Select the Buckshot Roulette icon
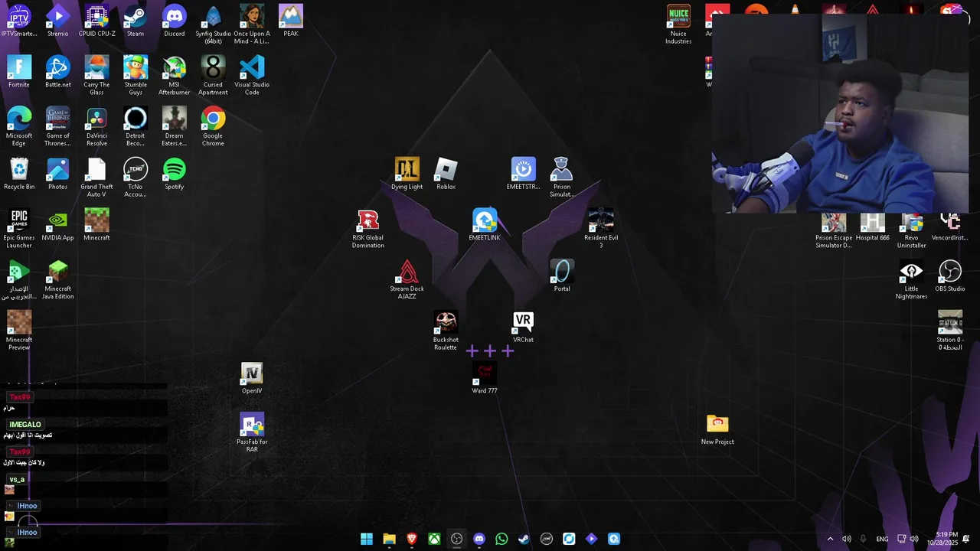The image size is (980, 551). 446,331
